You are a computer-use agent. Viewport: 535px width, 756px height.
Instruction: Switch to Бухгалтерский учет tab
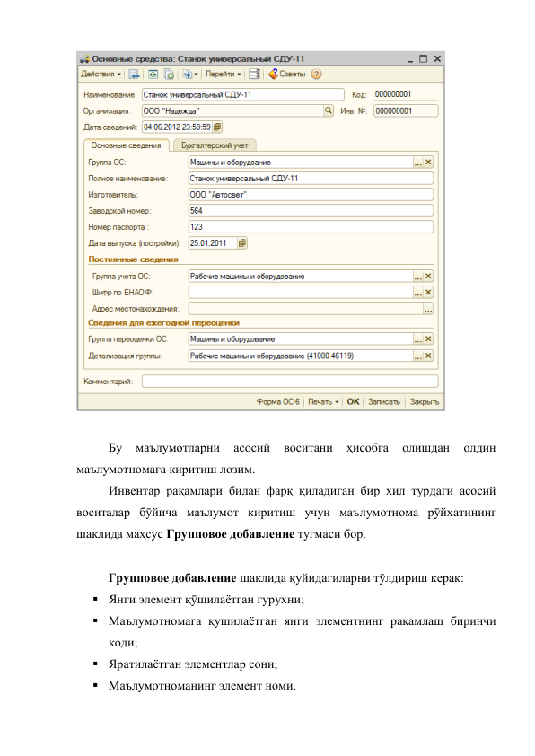215,145
